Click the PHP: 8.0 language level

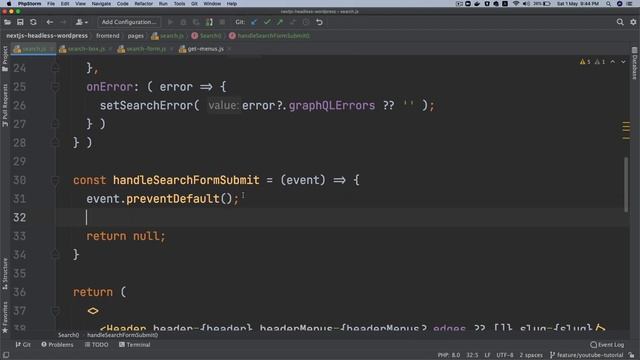[x=449, y=355]
